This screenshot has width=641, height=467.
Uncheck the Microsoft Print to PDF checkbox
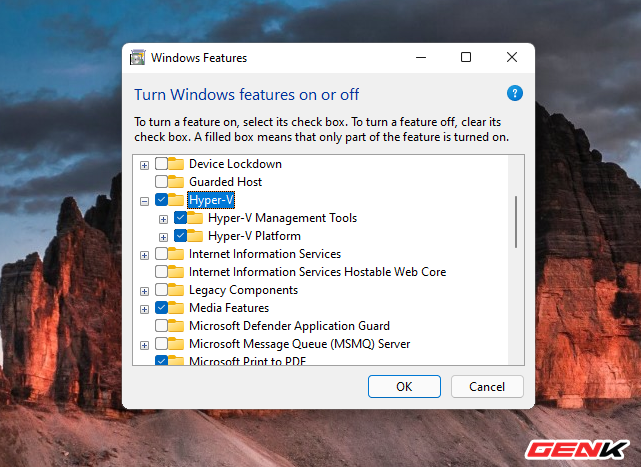pos(161,360)
